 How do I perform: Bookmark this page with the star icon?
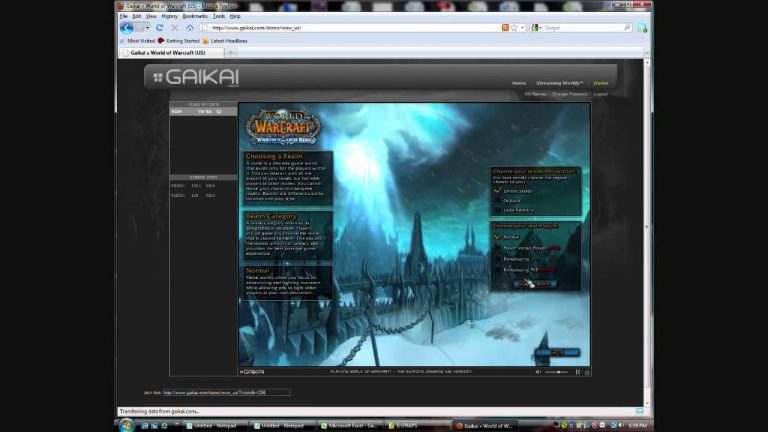click(514, 28)
